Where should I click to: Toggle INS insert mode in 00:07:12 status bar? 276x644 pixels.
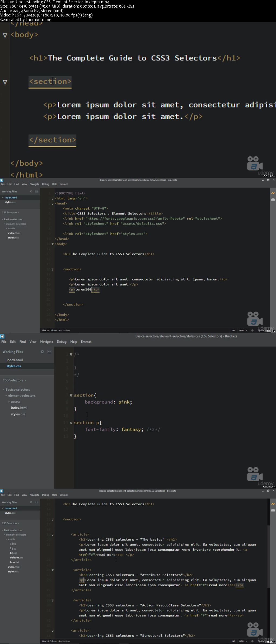point(233,330)
